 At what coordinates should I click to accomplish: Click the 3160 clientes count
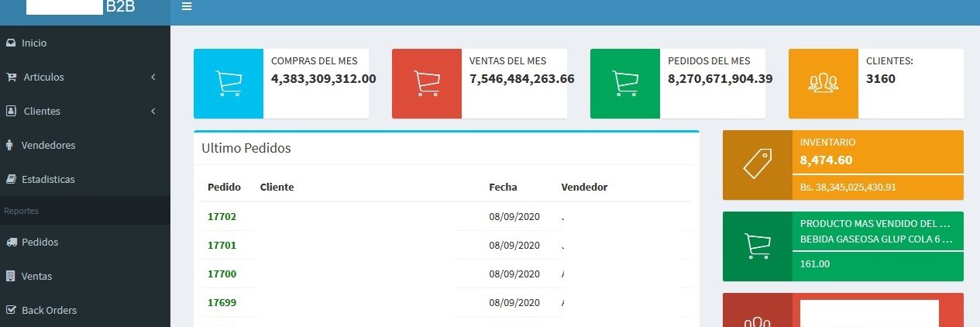881,78
